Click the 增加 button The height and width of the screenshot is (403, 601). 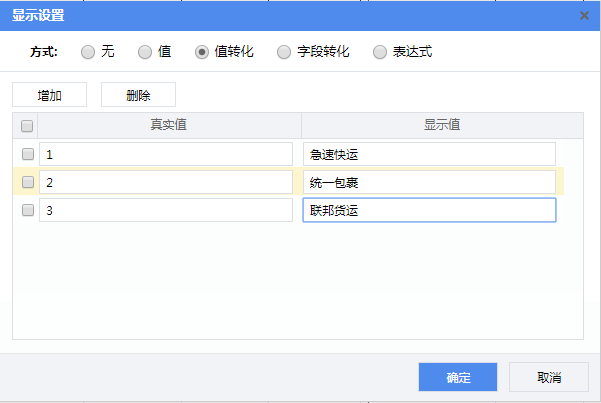[x=49, y=95]
